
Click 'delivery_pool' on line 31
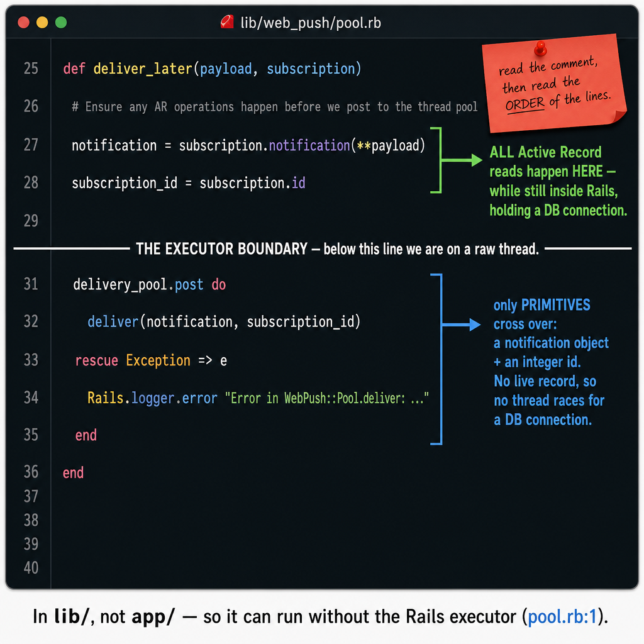pos(120,285)
